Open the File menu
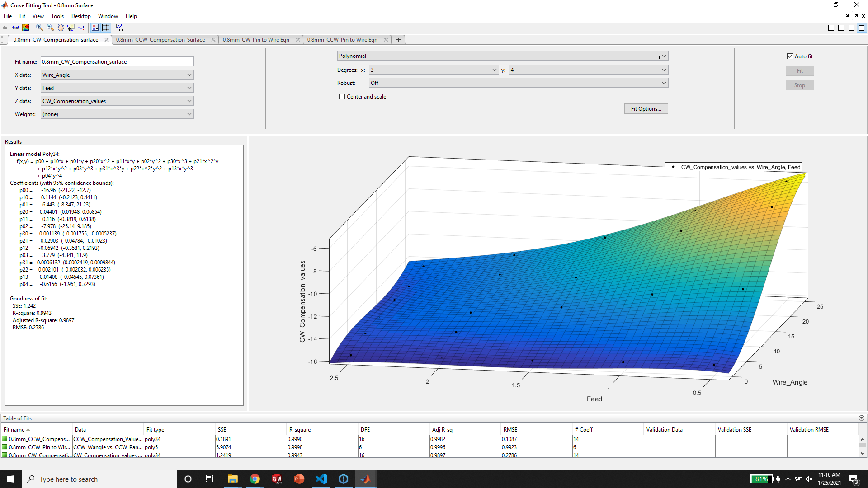The height and width of the screenshot is (488, 868). coord(8,16)
